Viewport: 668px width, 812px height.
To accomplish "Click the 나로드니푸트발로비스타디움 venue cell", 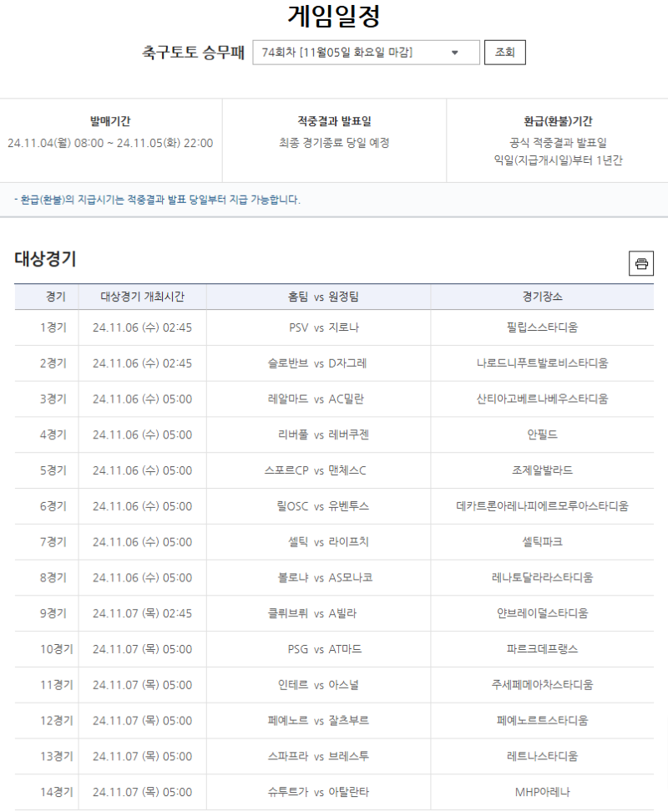I will coord(542,363).
